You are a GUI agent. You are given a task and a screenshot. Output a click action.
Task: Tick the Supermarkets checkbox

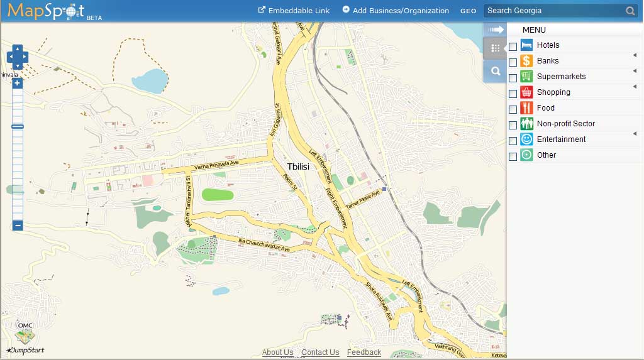click(513, 78)
